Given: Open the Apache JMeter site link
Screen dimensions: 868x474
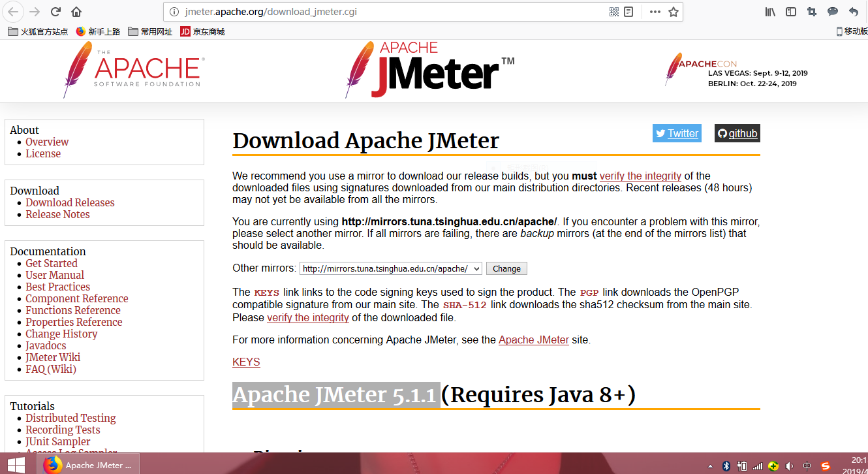Looking at the screenshot, I should click(534, 340).
